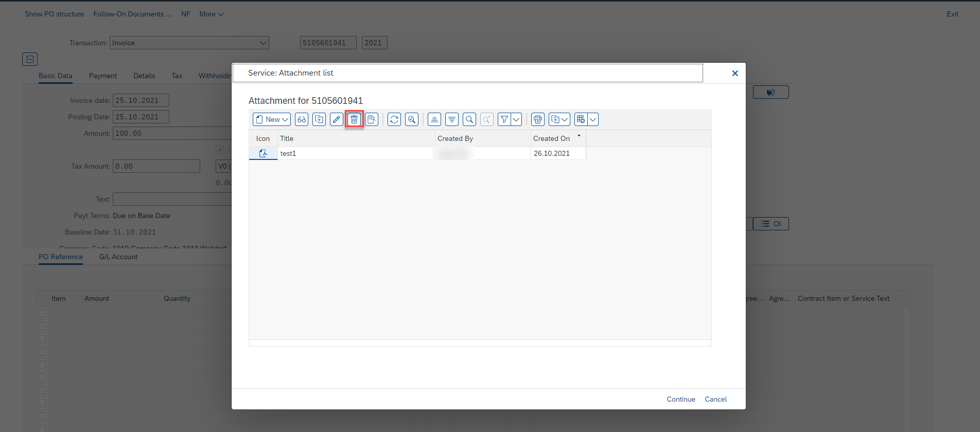Click the OI button on the right
Image resolution: width=980 pixels, height=432 pixels.
click(x=771, y=224)
